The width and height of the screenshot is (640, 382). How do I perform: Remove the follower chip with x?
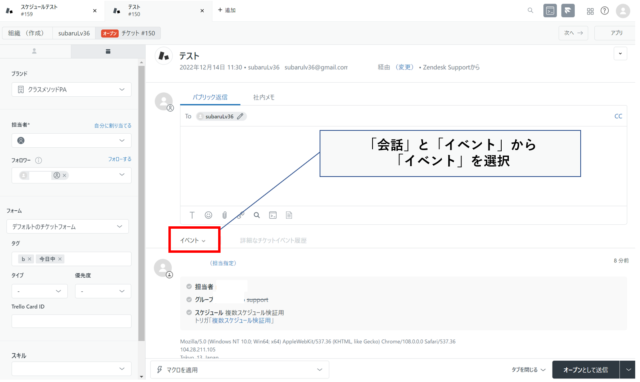[64, 175]
